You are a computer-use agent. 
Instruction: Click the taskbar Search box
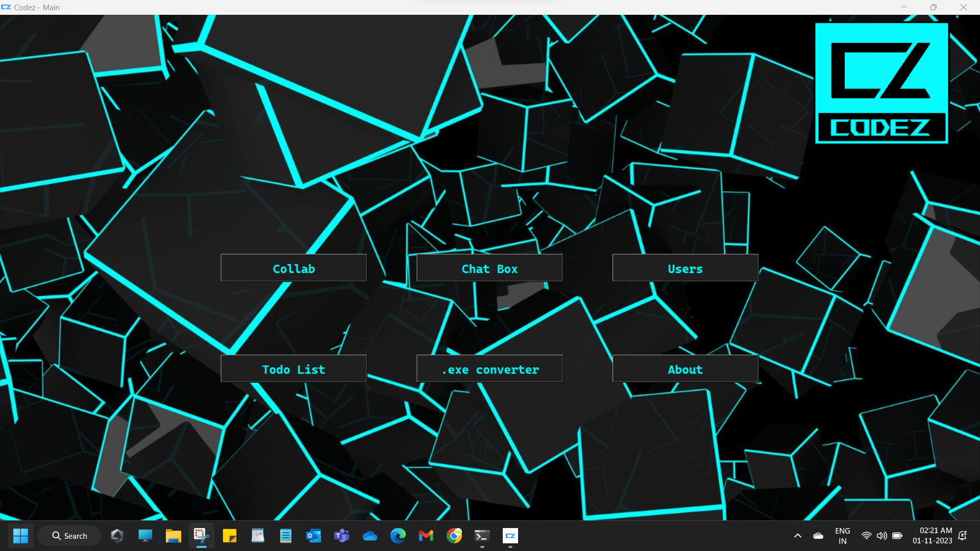pos(69,536)
